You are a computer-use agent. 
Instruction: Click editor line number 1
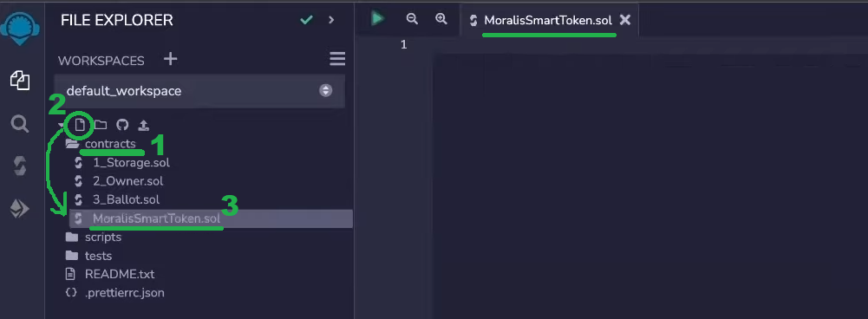[403, 45]
